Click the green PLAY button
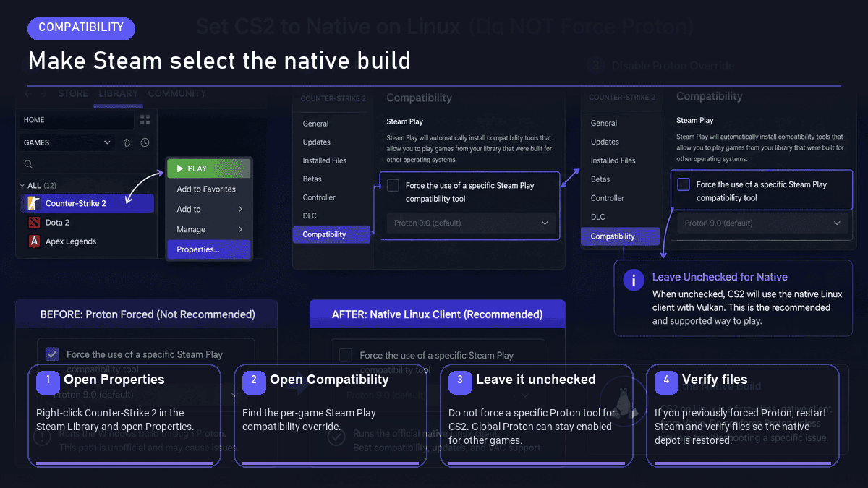The height and width of the screenshot is (488, 868). click(209, 168)
